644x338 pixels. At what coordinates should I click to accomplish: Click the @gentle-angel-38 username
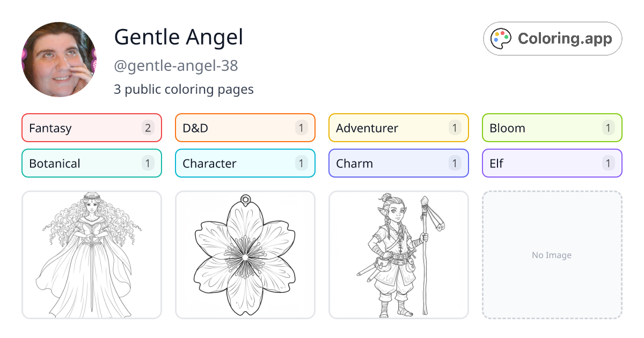click(x=177, y=65)
